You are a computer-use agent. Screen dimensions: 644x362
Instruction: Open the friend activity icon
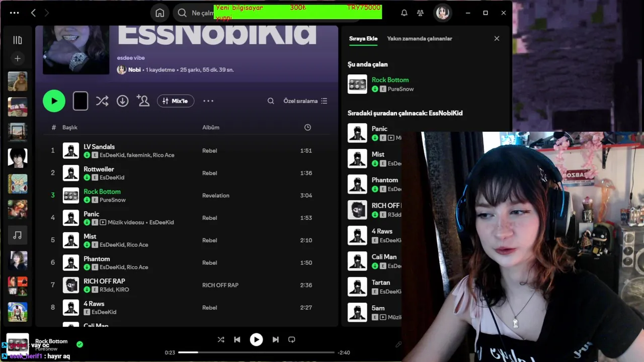tap(420, 13)
